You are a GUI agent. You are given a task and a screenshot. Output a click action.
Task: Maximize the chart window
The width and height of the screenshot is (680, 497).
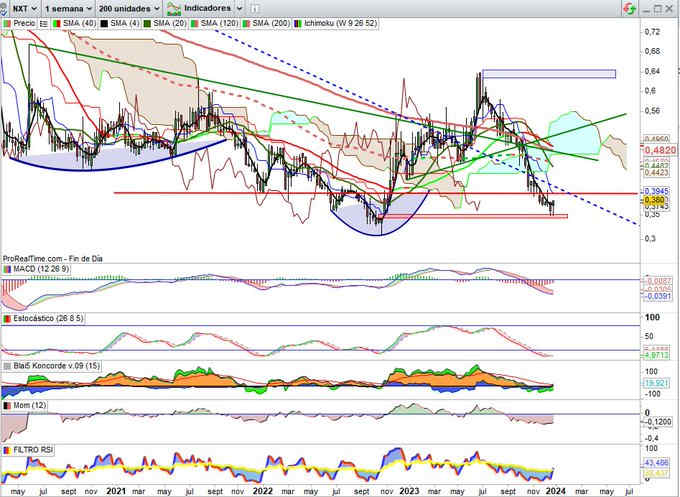coord(657,9)
